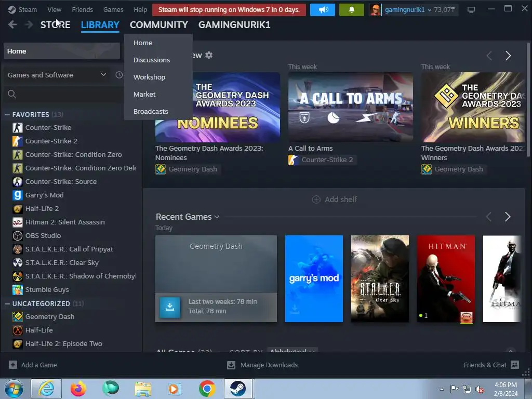Open Internet Explorer from the taskbar
532x399 pixels.
point(46,389)
